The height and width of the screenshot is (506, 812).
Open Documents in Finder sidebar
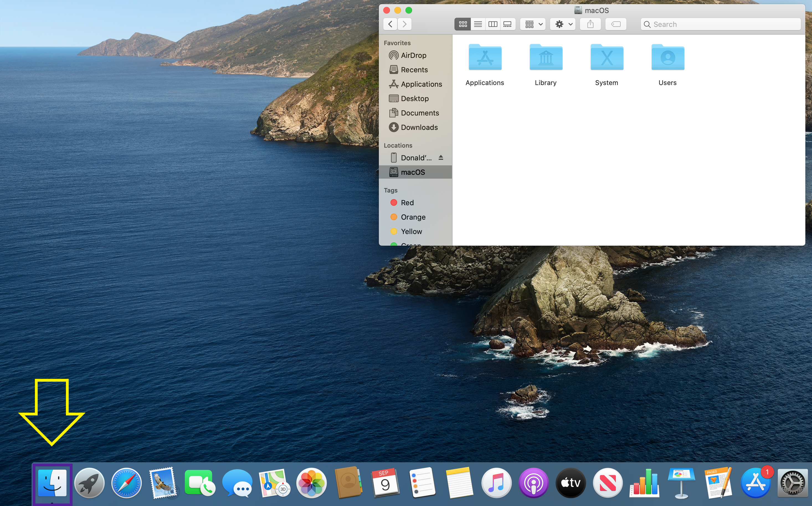coord(415,113)
